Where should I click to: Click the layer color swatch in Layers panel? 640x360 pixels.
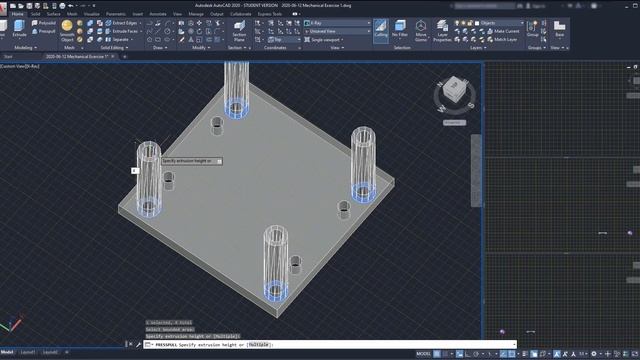click(x=476, y=23)
